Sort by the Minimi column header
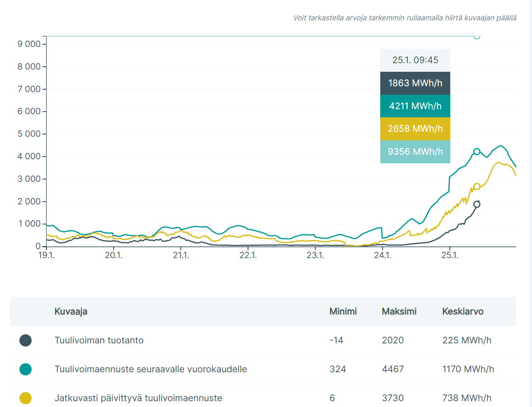The width and height of the screenshot is (532, 407). [x=343, y=311]
